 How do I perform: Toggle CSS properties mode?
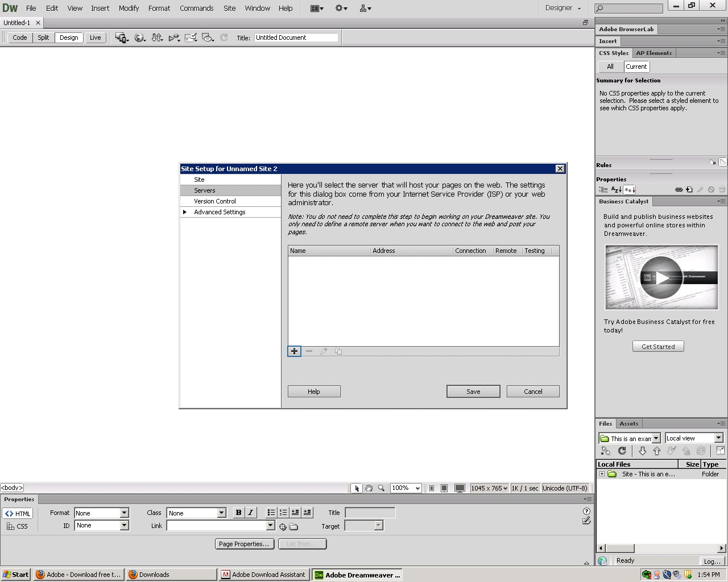pyautogui.click(x=18, y=526)
